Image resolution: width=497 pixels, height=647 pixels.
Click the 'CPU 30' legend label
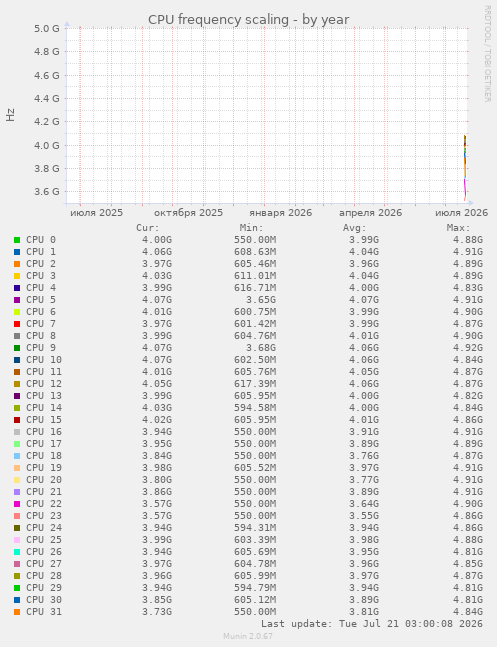tap(44, 600)
